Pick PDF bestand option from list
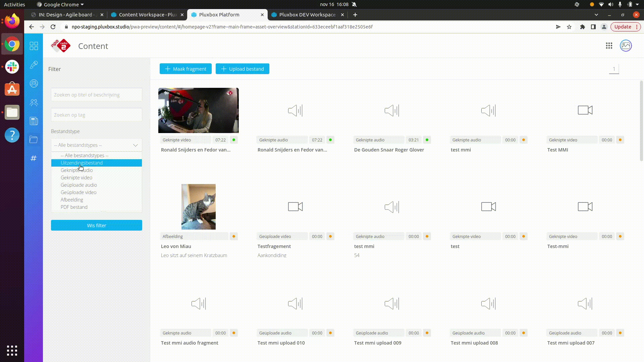This screenshot has width=644, height=362. point(74,207)
